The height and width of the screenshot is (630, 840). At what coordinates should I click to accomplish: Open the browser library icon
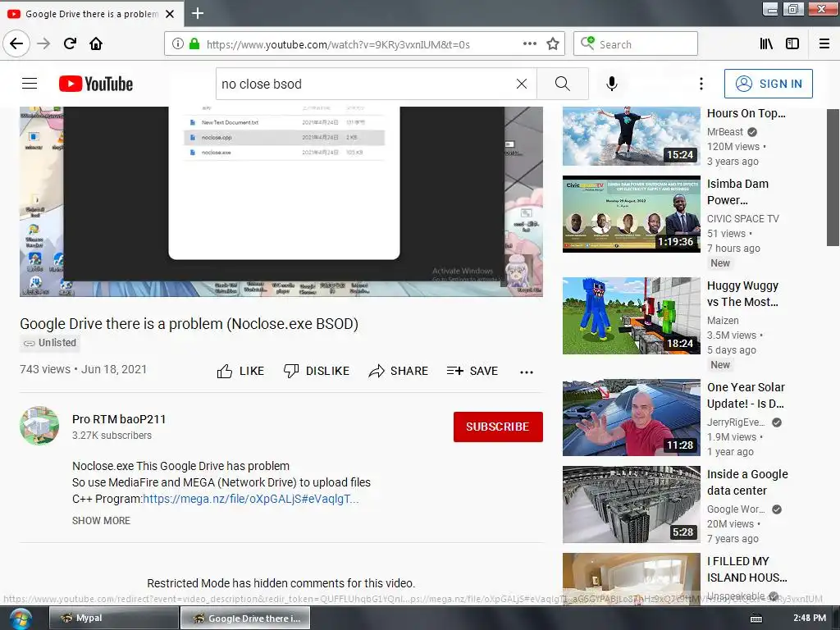pos(766,44)
